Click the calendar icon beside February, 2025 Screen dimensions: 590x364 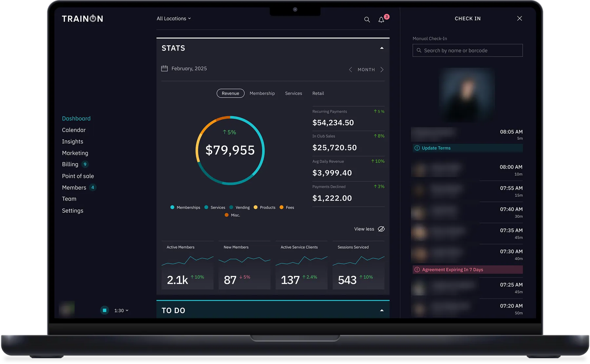pos(165,68)
